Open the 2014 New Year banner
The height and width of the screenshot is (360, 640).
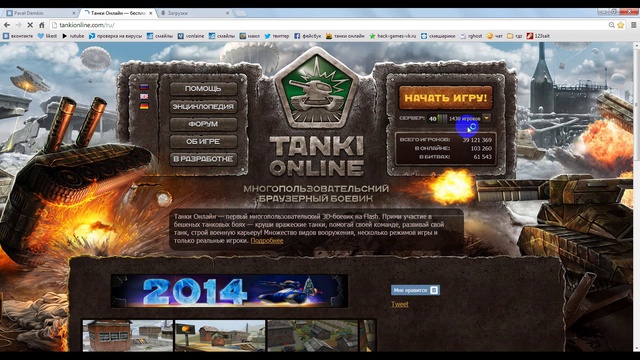point(229,291)
